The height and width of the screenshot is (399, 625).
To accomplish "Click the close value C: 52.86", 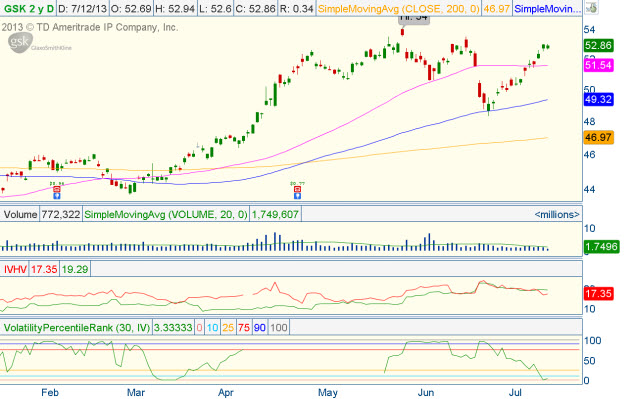I will tap(255, 8).
